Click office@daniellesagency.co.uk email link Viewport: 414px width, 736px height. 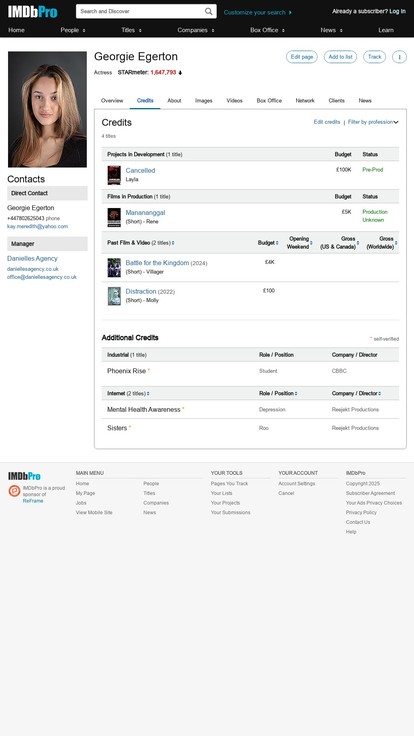(x=42, y=277)
